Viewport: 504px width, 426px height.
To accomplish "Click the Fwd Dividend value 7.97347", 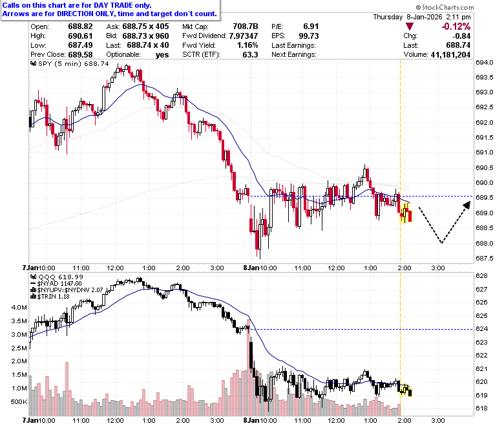I will point(244,36).
